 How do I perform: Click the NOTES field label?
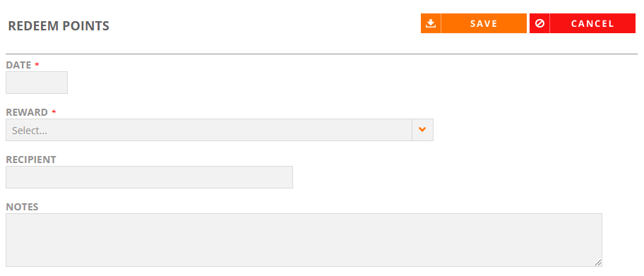22,207
